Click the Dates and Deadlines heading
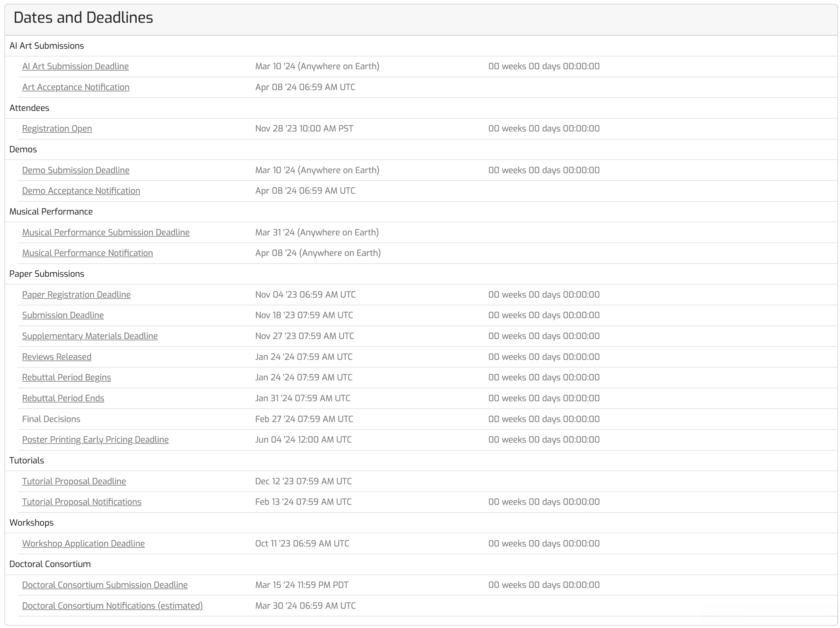 click(83, 18)
